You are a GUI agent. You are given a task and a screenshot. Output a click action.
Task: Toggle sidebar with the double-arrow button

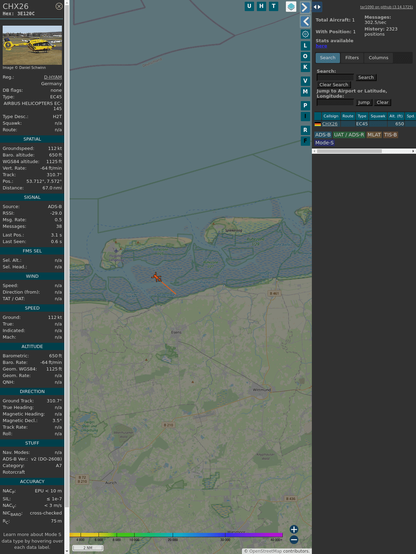[317, 7]
